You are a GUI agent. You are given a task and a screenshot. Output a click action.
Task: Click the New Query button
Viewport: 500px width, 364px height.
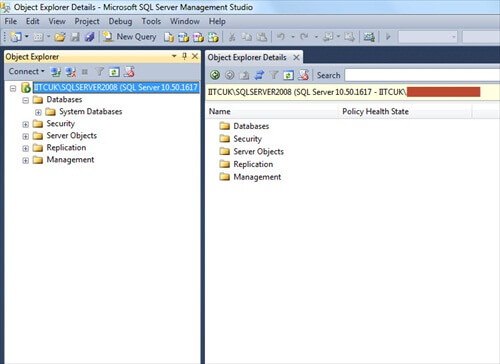click(x=130, y=37)
